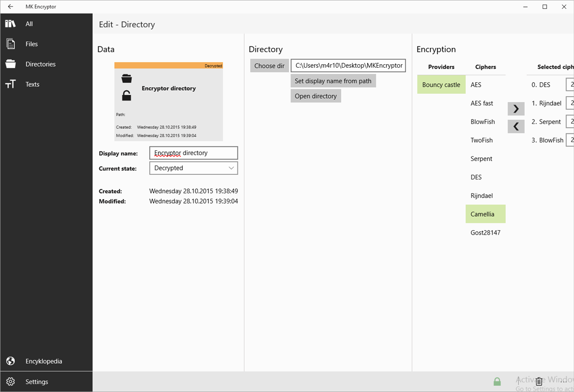Select the Bouncy castle provider
Viewport: 574px width, 392px height.
(x=441, y=84)
